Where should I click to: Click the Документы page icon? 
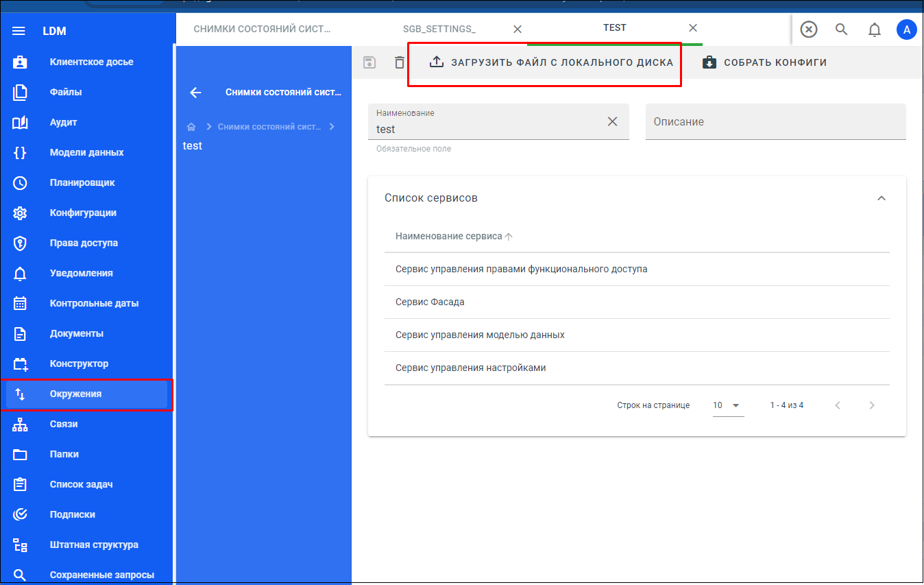[20, 333]
